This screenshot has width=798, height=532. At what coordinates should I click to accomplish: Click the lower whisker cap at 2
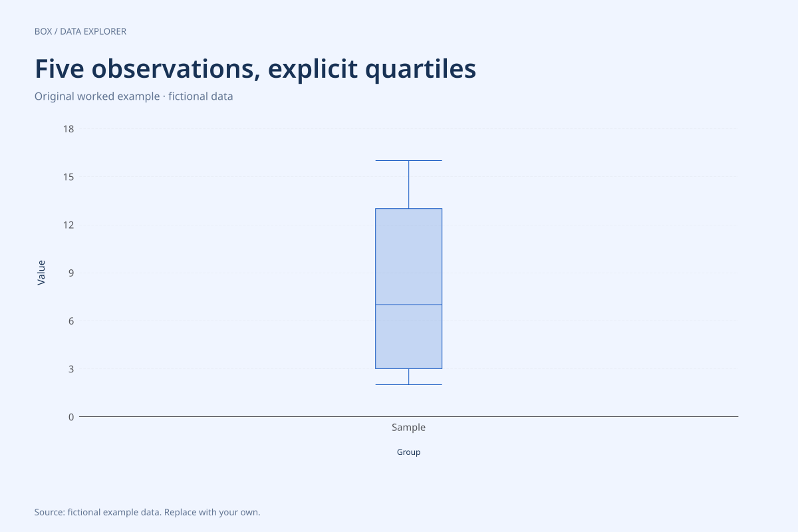408,384
